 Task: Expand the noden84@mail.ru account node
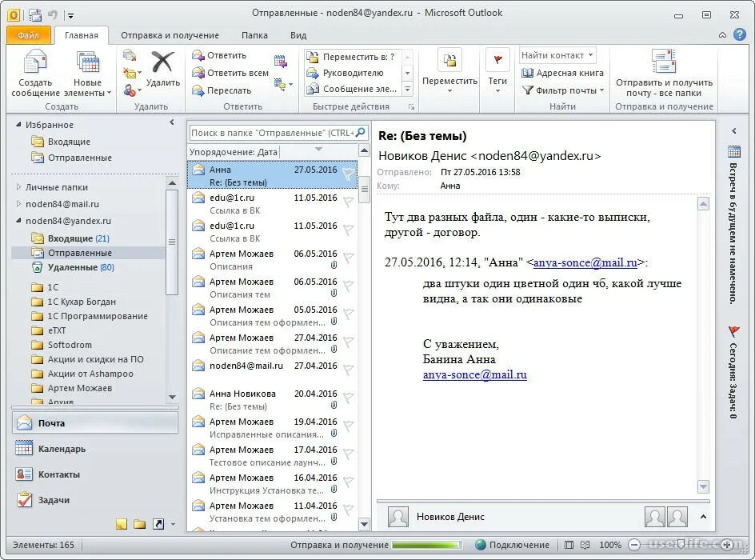tap(18, 204)
